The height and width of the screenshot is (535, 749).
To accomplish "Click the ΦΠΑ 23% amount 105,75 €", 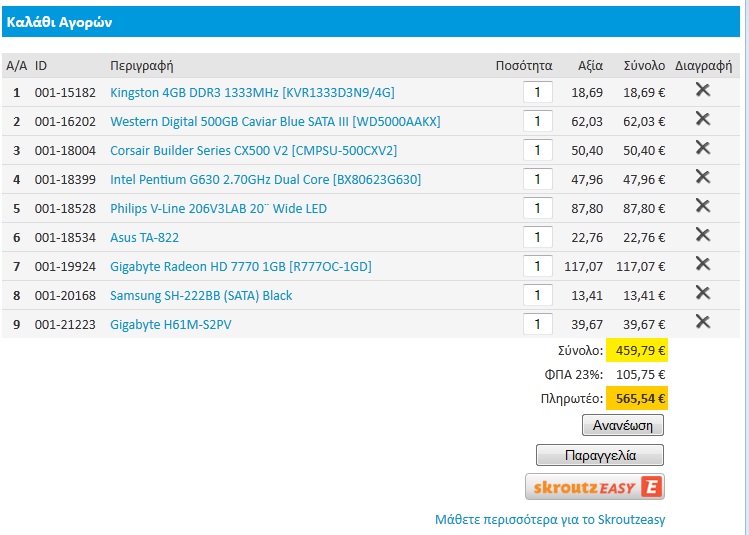I will tap(641, 374).
